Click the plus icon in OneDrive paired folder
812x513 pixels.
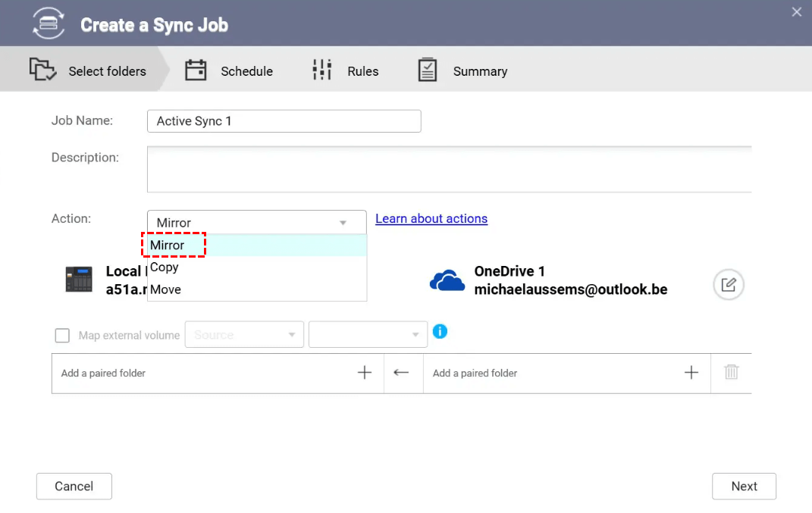click(691, 373)
